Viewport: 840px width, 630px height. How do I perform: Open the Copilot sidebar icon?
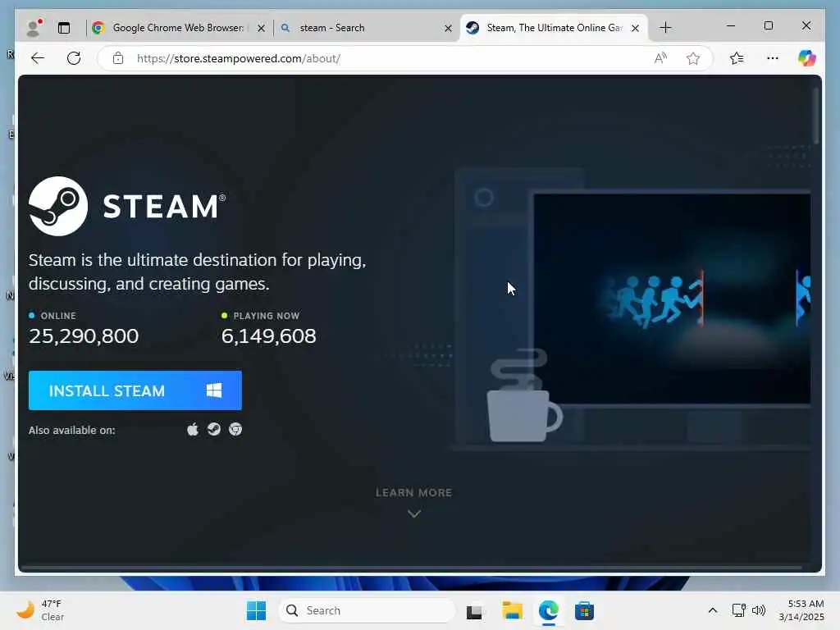click(807, 58)
